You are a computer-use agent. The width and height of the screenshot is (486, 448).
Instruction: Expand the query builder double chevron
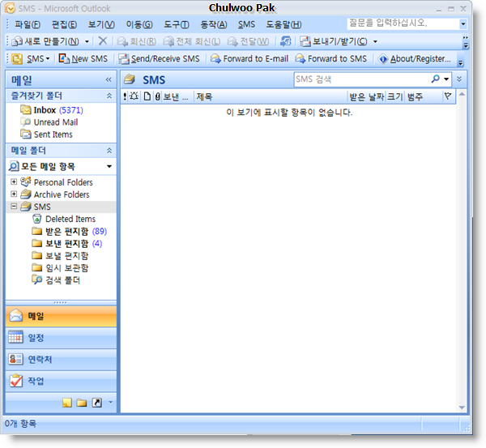(x=459, y=79)
